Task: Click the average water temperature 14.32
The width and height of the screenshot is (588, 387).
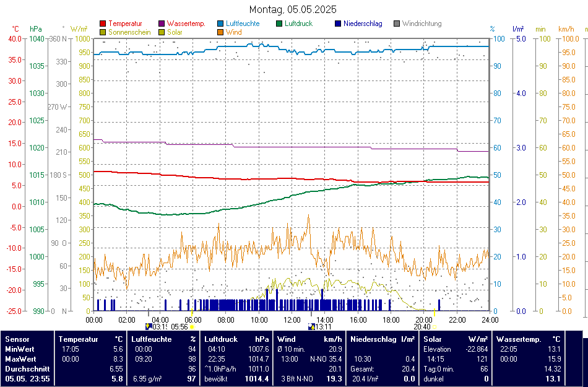Action: pos(552,369)
